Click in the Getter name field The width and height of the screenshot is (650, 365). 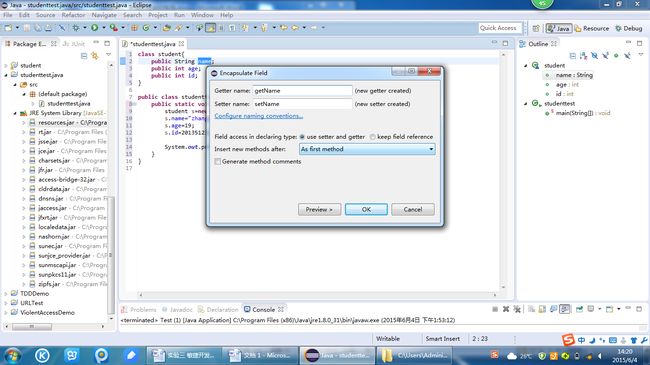tap(302, 90)
